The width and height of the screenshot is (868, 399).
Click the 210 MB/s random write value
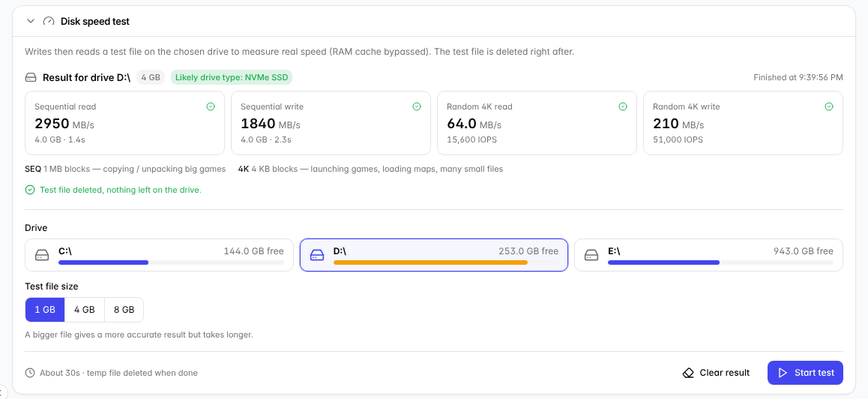coord(678,123)
